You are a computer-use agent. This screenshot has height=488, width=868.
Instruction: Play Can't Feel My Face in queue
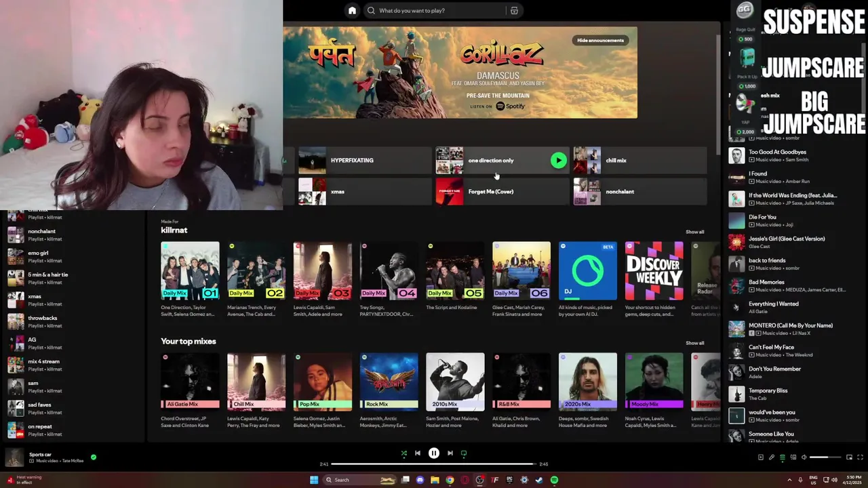tap(793, 350)
